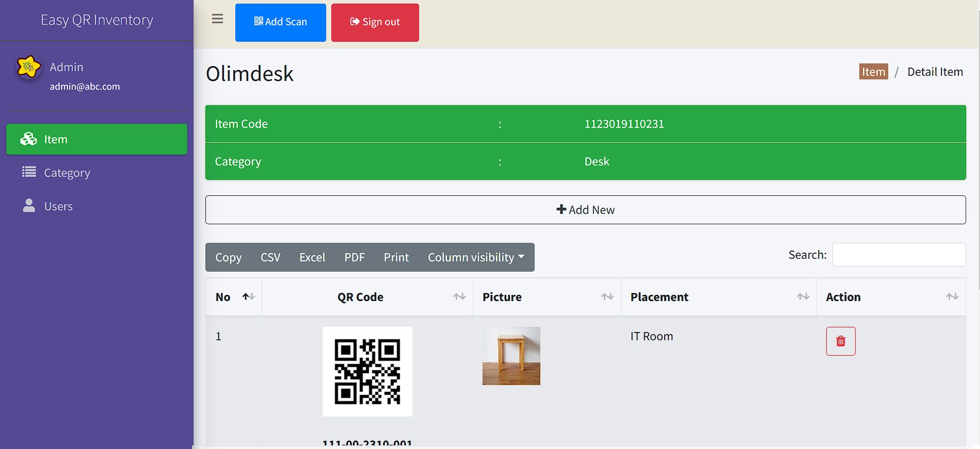This screenshot has height=449, width=980.
Task: Open the Column visibility dropdown
Action: click(476, 257)
